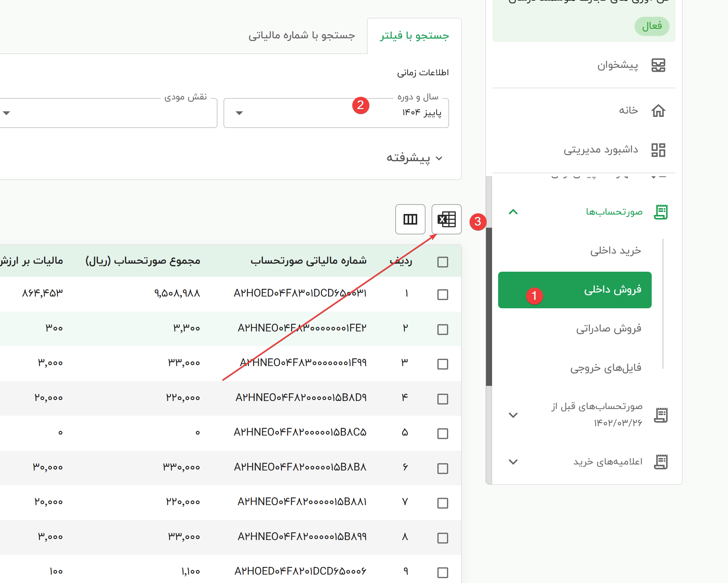728x583 pixels.
Task: Click the Excel export icon
Action: 446,219
